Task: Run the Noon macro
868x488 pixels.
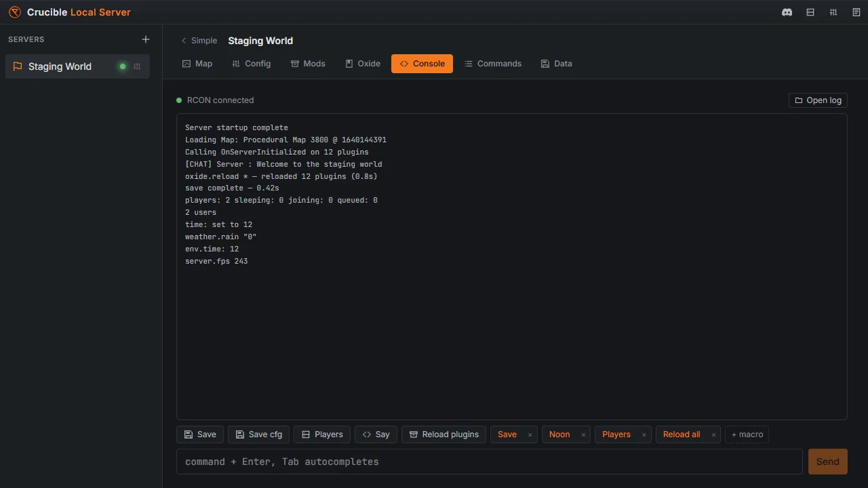Action: pyautogui.click(x=559, y=434)
